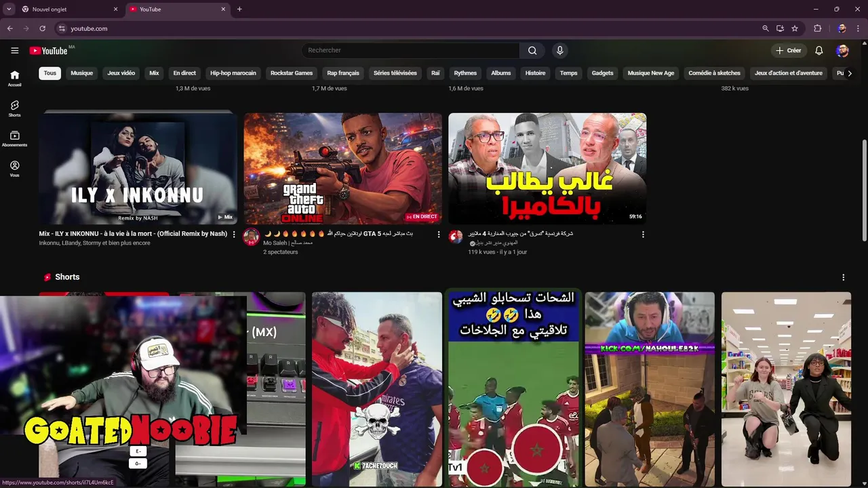Switch to the Nouvel onglet tab
The image size is (868, 488).
click(x=69, y=9)
